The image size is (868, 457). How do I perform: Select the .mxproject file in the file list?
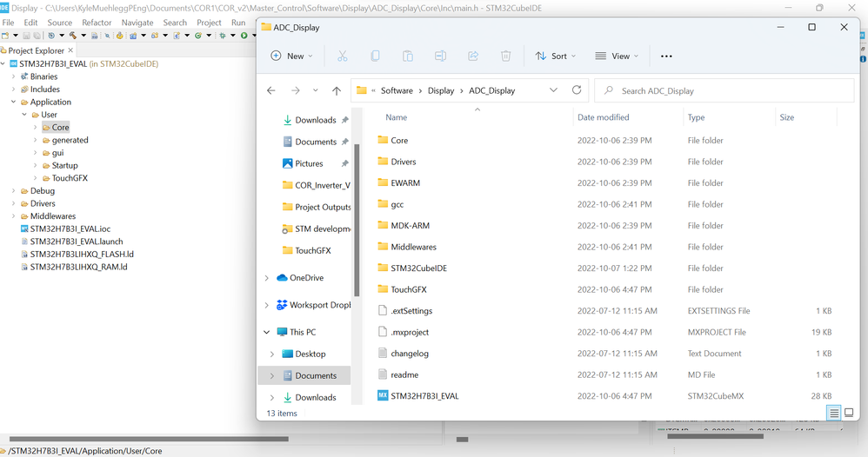pyautogui.click(x=410, y=332)
